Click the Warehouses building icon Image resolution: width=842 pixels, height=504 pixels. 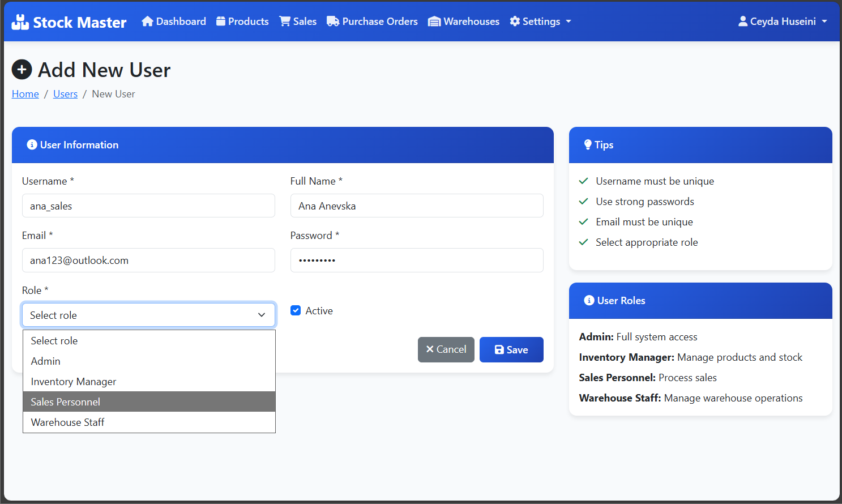click(434, 22)
